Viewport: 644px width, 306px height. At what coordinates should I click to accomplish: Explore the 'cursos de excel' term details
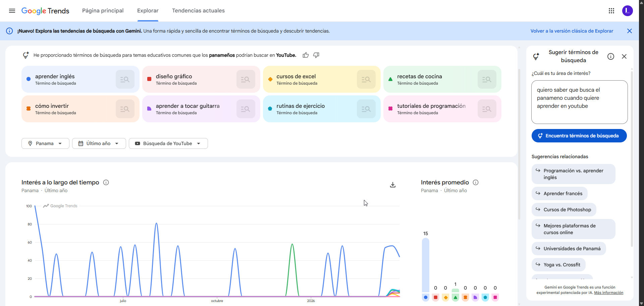tap(366, 79)
